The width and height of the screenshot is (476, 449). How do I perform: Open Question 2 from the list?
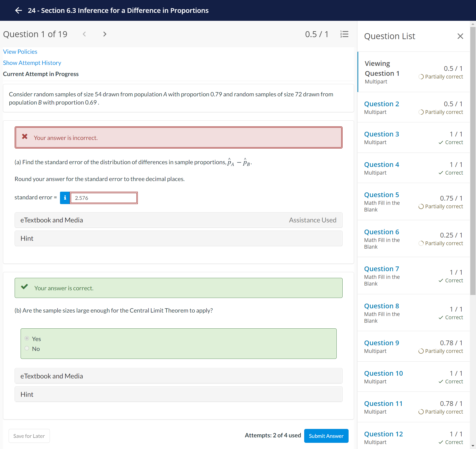pos(381,104)
